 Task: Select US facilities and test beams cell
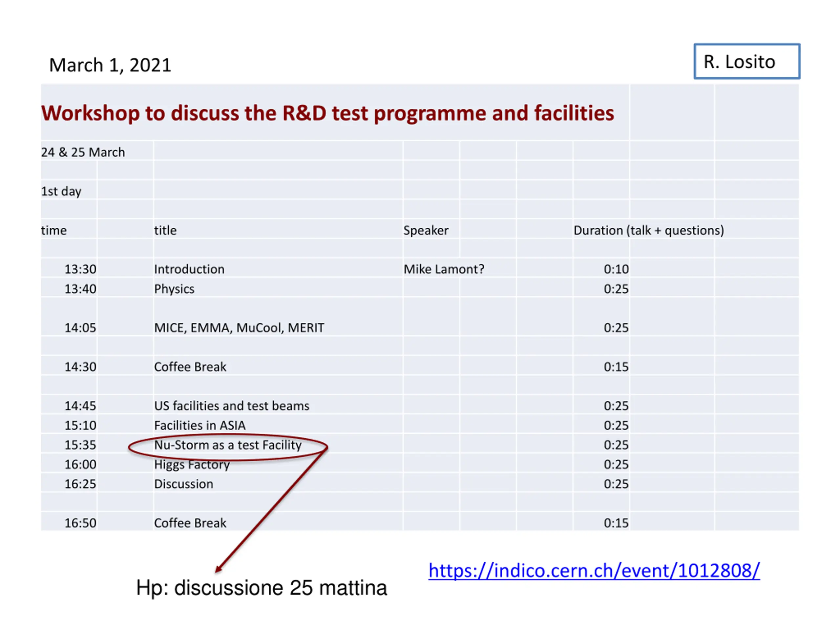tap(232, 406)
